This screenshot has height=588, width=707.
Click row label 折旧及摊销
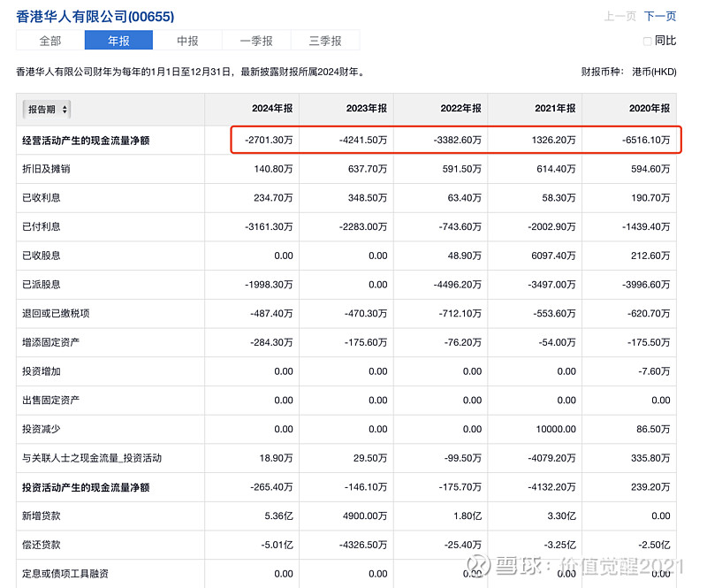46,169
